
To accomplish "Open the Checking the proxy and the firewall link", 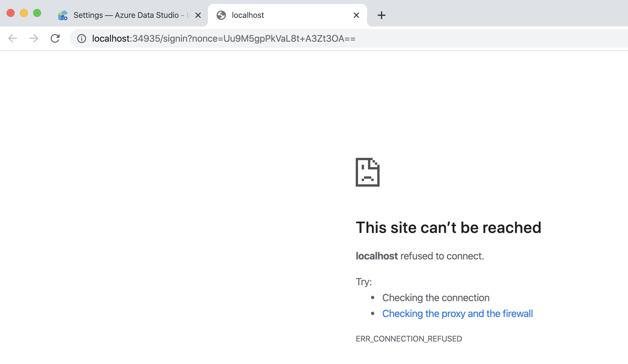I will click(x=457, y=313).
